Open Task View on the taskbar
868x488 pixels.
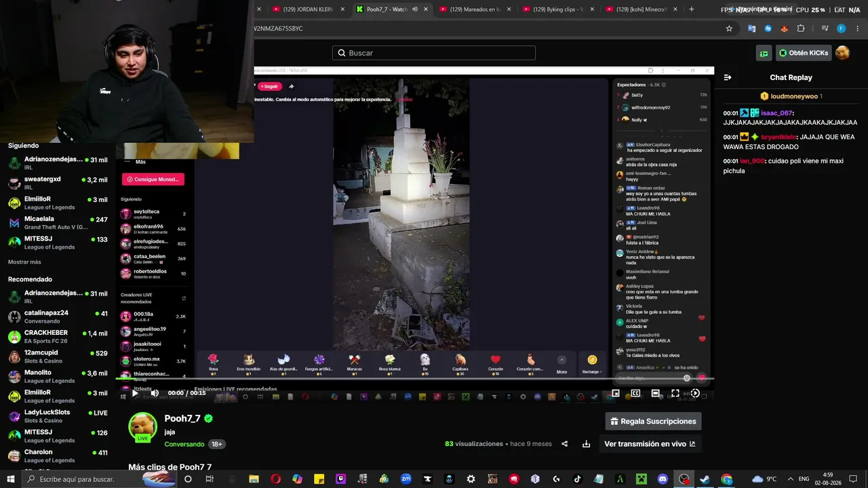[210, 479]
